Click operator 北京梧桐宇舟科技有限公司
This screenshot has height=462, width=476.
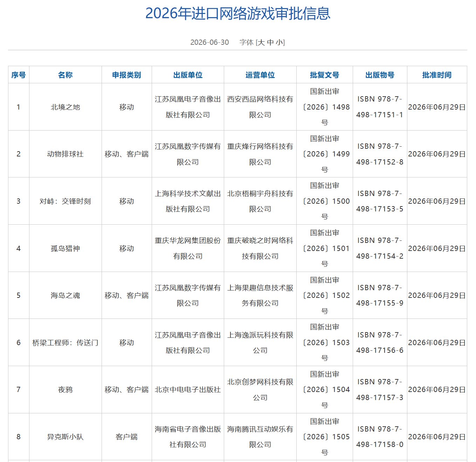click(260, 201)
